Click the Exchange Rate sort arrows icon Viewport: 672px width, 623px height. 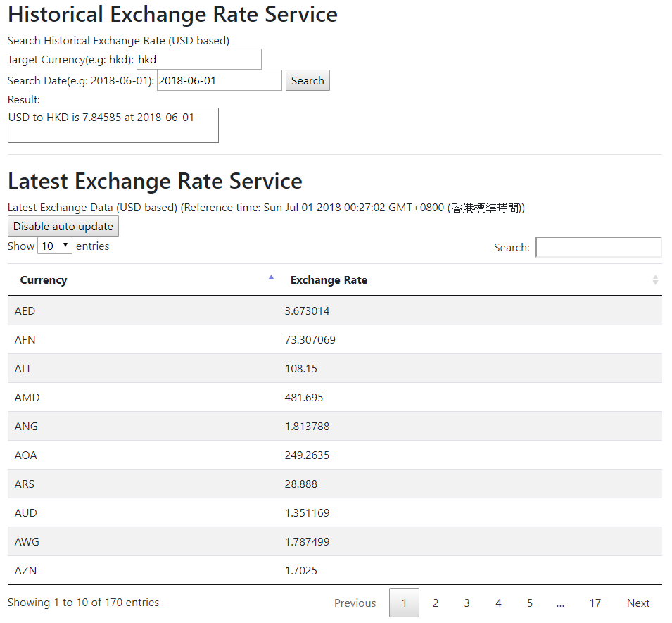pyautogui.click(x=655, y=280)
